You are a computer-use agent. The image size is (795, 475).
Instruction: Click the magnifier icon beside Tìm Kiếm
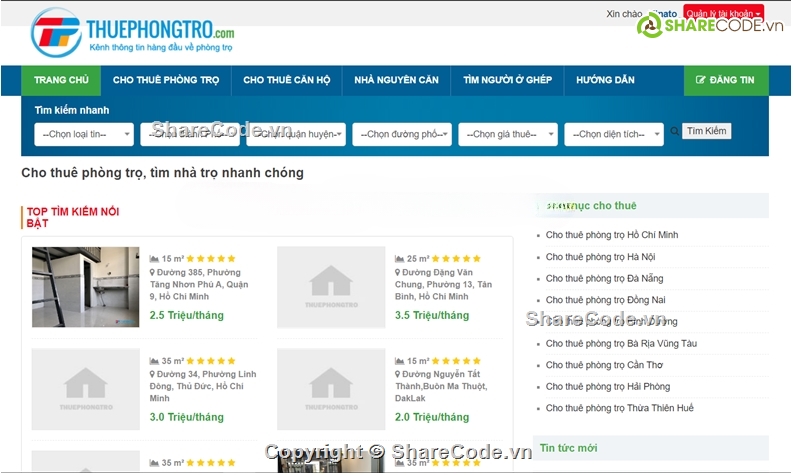[x=674, y=131]
